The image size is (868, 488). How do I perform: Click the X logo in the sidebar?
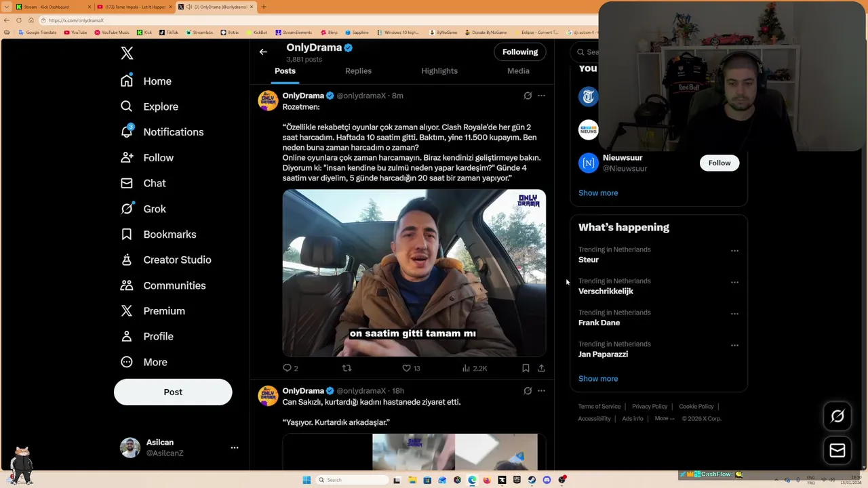[x=127, y=54]
